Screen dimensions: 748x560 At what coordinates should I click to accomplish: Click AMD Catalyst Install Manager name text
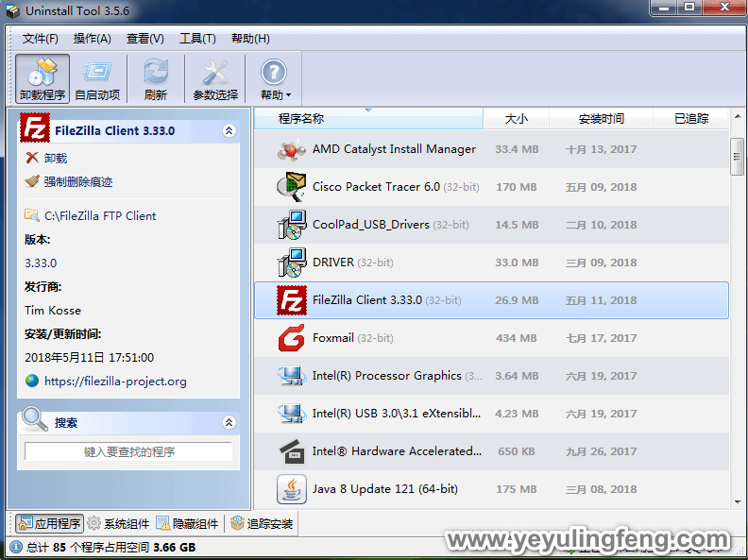coord(394,149)
